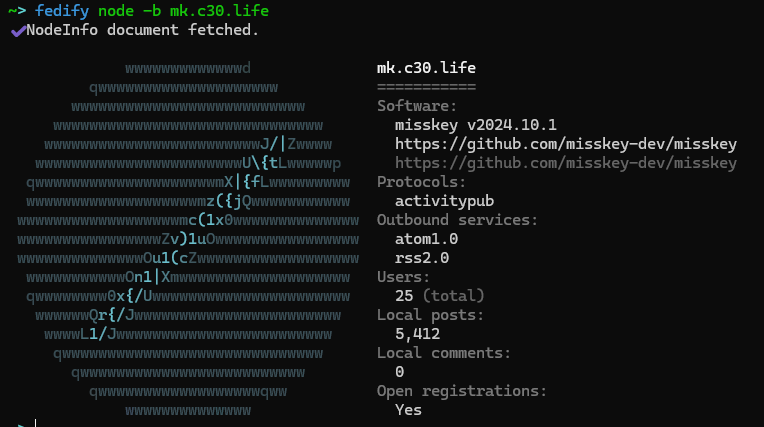Click the activitypub protocol entry
Screen dimensions: 764x427
click(444, 201)
